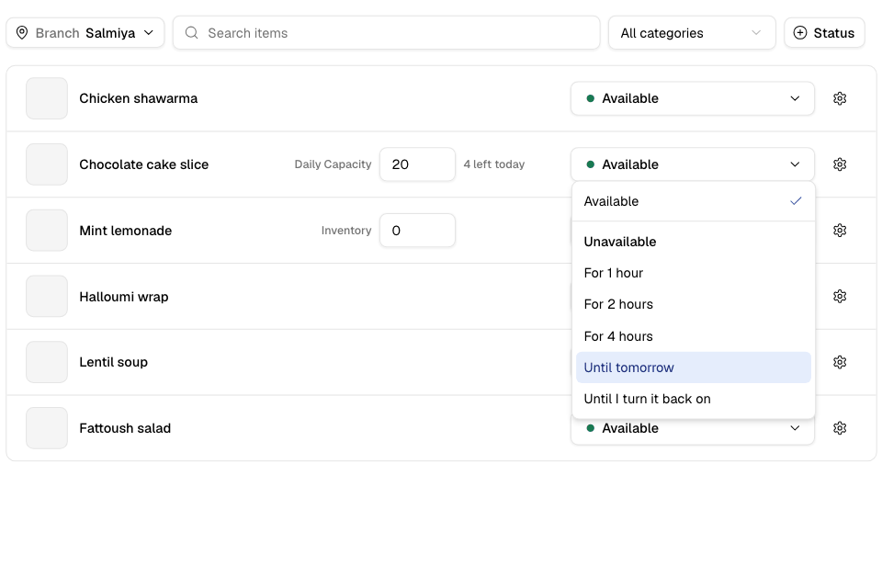This screenshot has height=588, width=882.
Task: Focus the Search items field
Action: click(x=387, y=33)
